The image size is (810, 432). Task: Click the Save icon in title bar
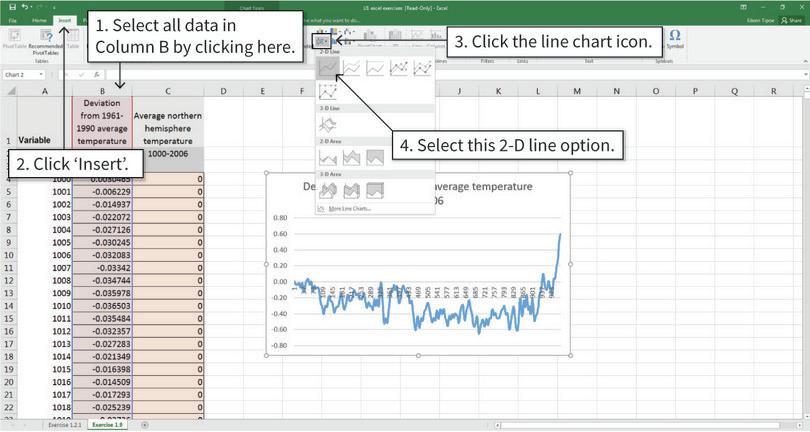(x=12, y=7)
